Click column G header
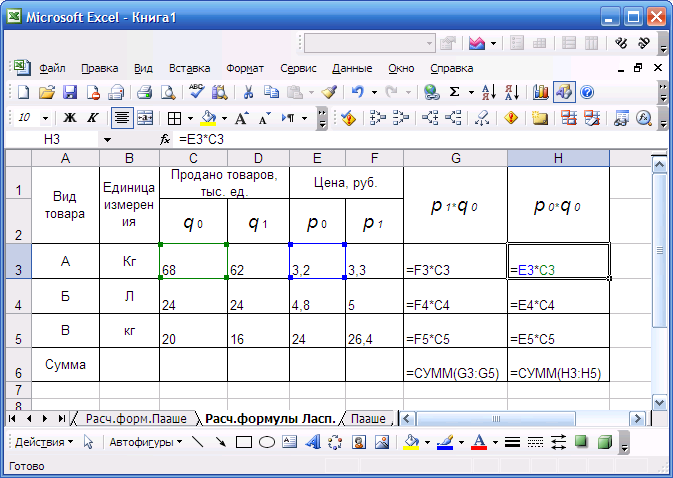The height and width of the screenshot is (478, 673). pyautogui.click(x=455, y=158)
